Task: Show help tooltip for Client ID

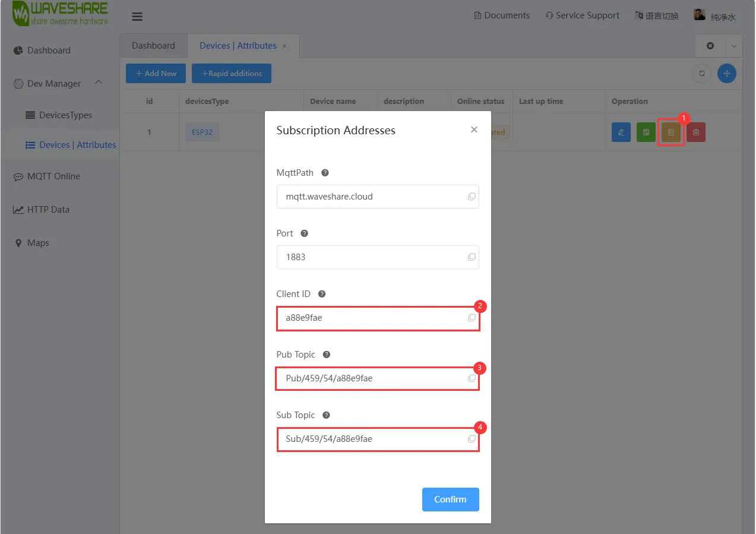Action: pos(322,294)
